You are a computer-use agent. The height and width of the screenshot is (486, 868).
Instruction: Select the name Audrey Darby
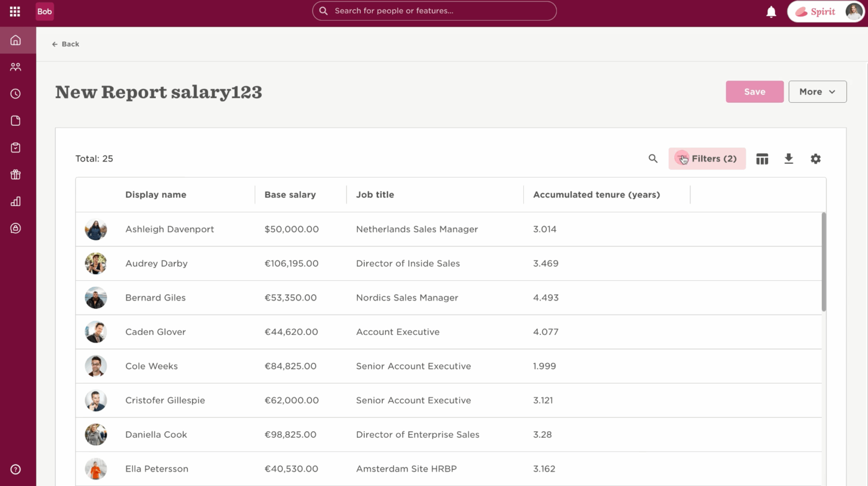pyautogui.click(x=156, y=263)
